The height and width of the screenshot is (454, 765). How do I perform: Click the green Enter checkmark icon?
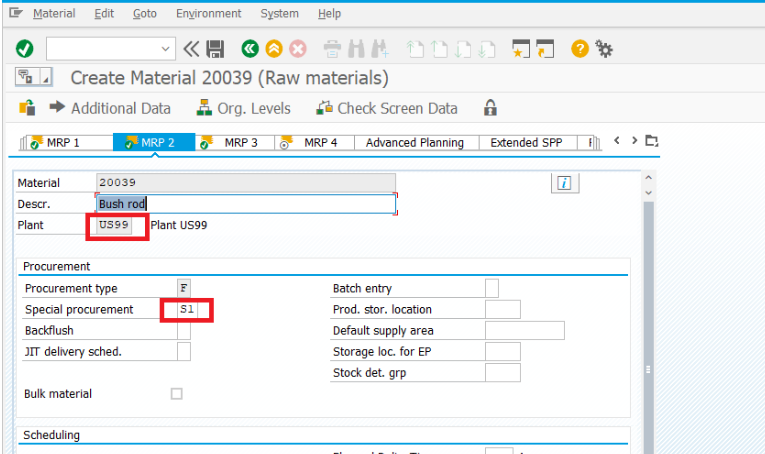point(25,48)
